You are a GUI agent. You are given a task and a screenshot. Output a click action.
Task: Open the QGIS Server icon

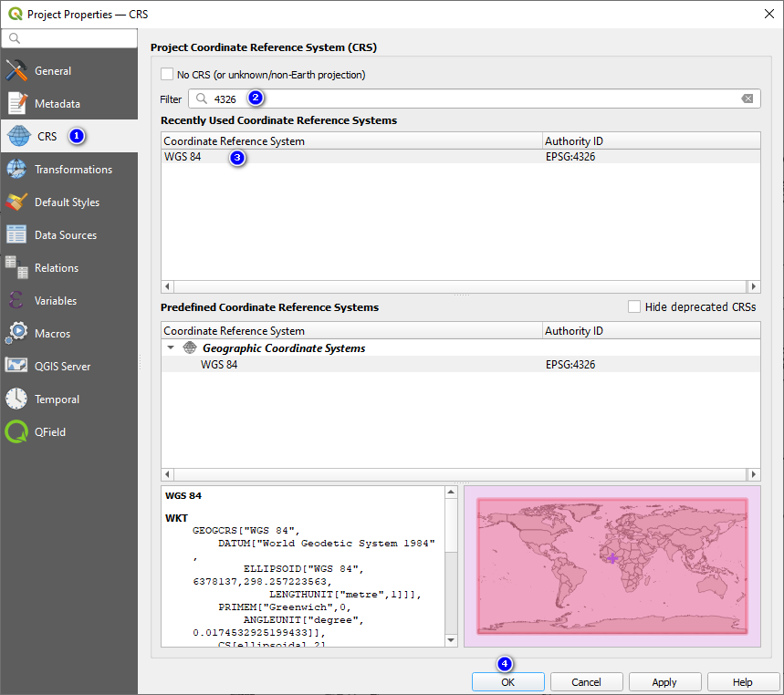[x=16, y=366]
